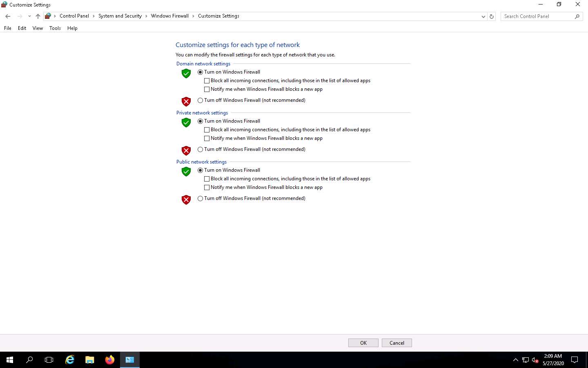Click the Forward navigation arrow

20,16
